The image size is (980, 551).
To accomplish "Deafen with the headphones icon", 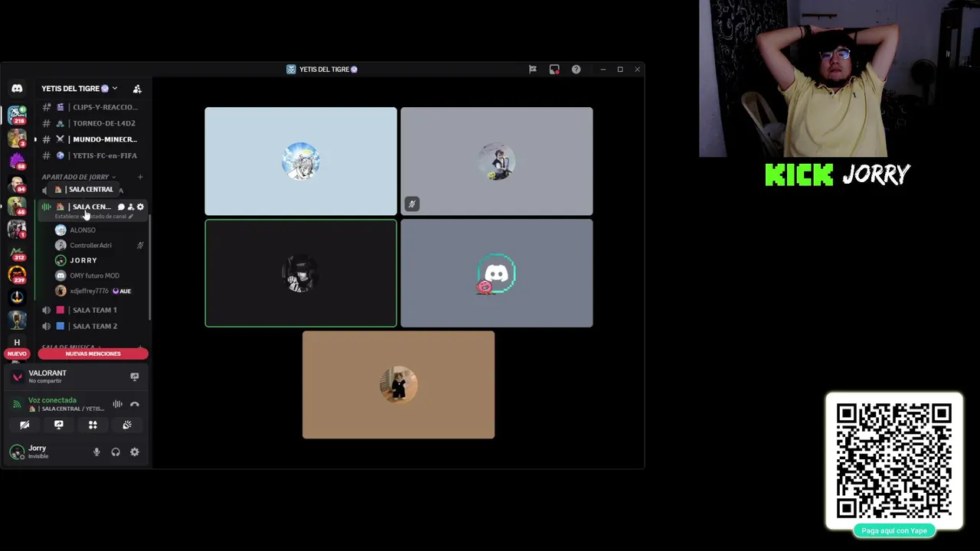I will (116, 452).
